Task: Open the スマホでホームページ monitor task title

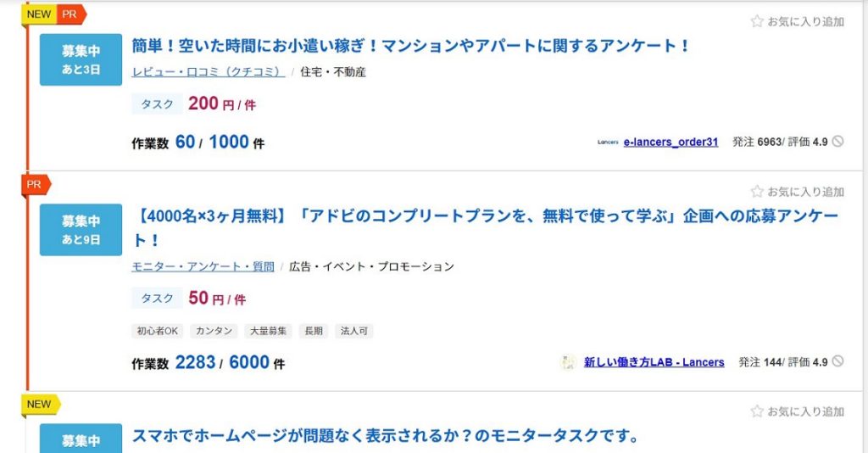Action: point(385,436)
